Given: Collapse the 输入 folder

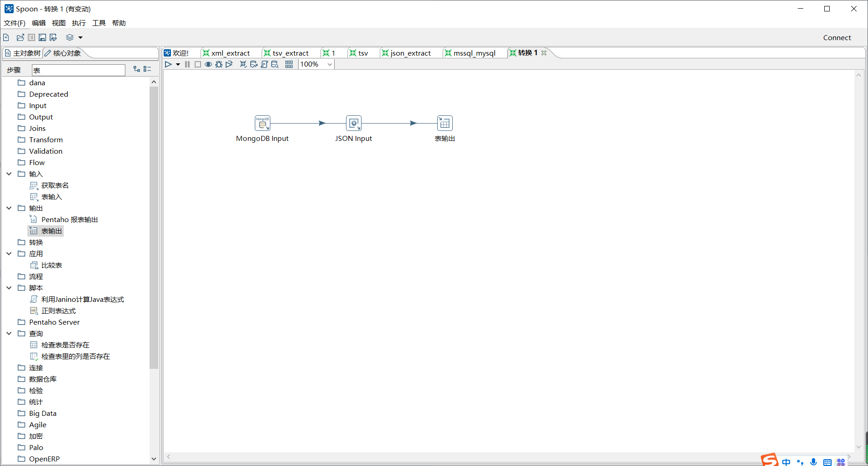Looking at the screenshot, I should [9, 174].
